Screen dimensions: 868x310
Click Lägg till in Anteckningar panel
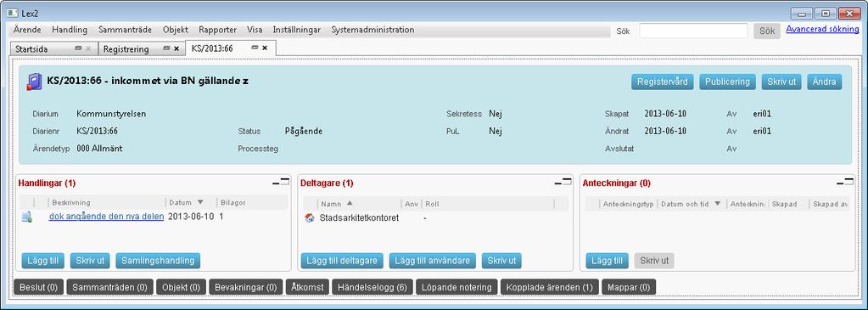[x=608, y=260]
